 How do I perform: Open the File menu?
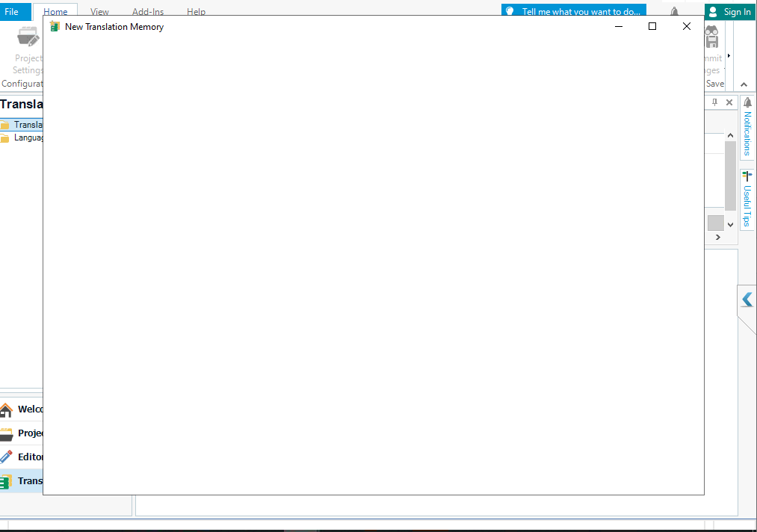[15, 12]
